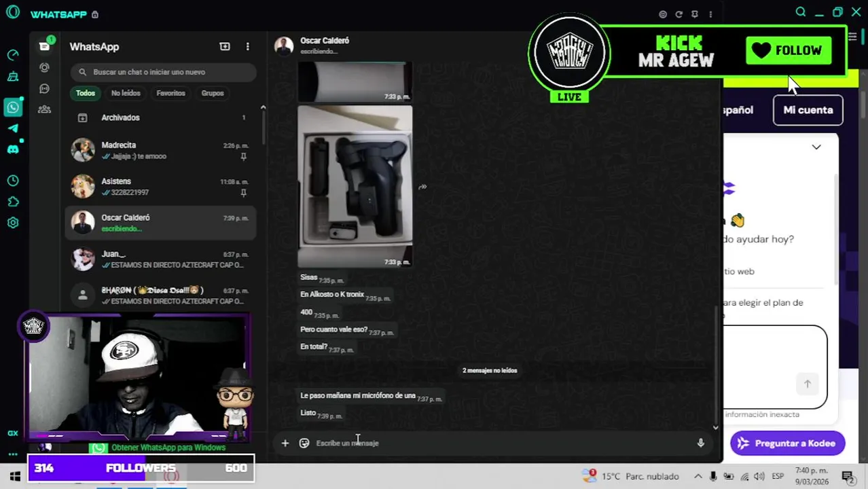Click the Windows Start button
This screenshot has width=868, height=489.
14,477
